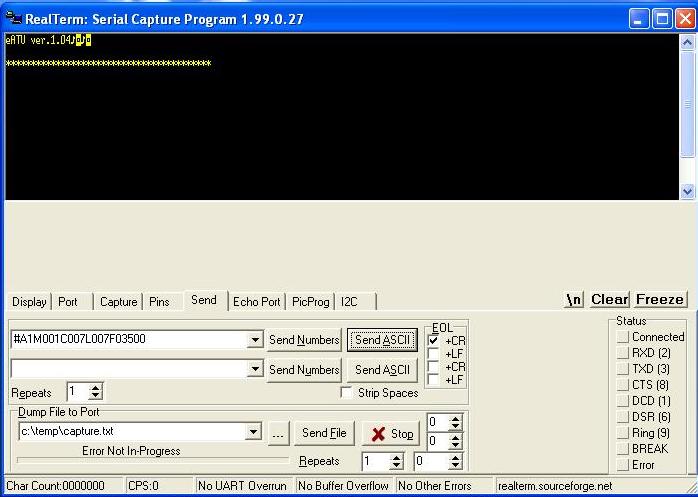Click the BREAK status indicator
698x497 pixels.
[623, 449]
